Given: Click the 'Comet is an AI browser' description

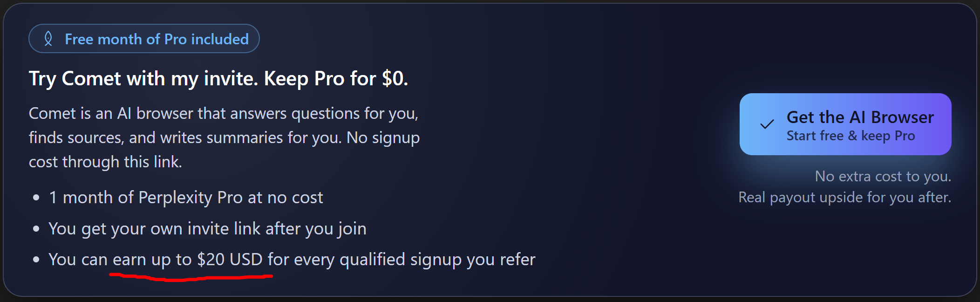Looking at the screenshot, I should click(224, 114).
